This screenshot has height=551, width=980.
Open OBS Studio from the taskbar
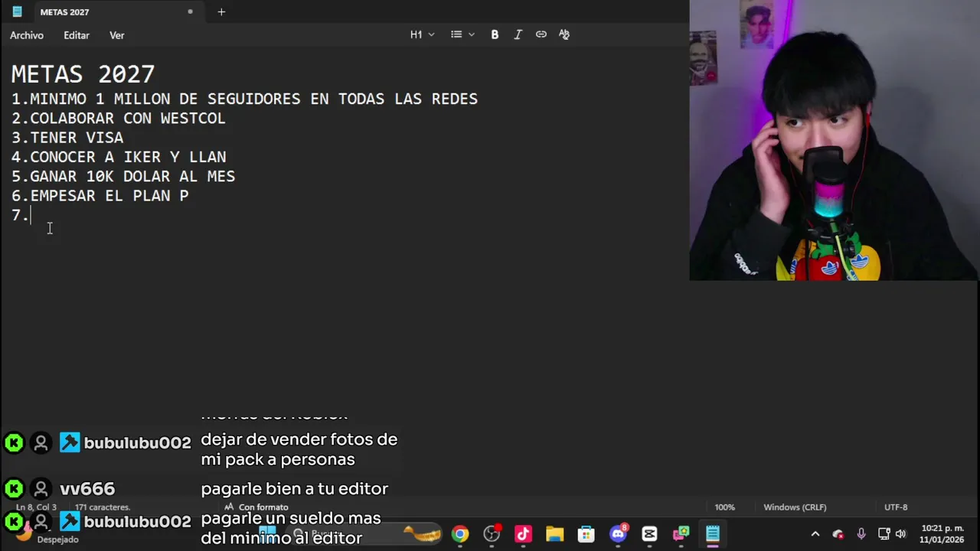point(492,534)
